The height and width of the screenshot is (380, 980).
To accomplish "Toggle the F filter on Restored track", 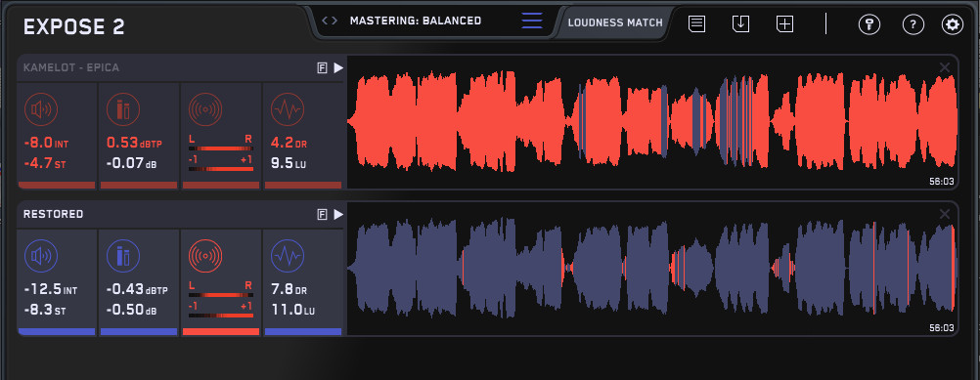I will [x=323, y=215].
